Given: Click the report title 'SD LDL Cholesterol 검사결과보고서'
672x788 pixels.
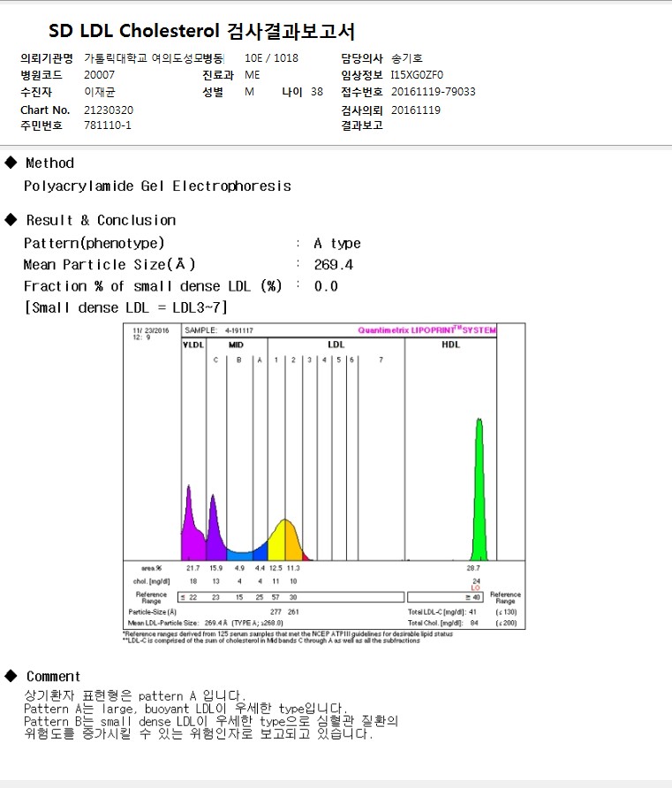Looking at the screenshot, I should (201, 31).
